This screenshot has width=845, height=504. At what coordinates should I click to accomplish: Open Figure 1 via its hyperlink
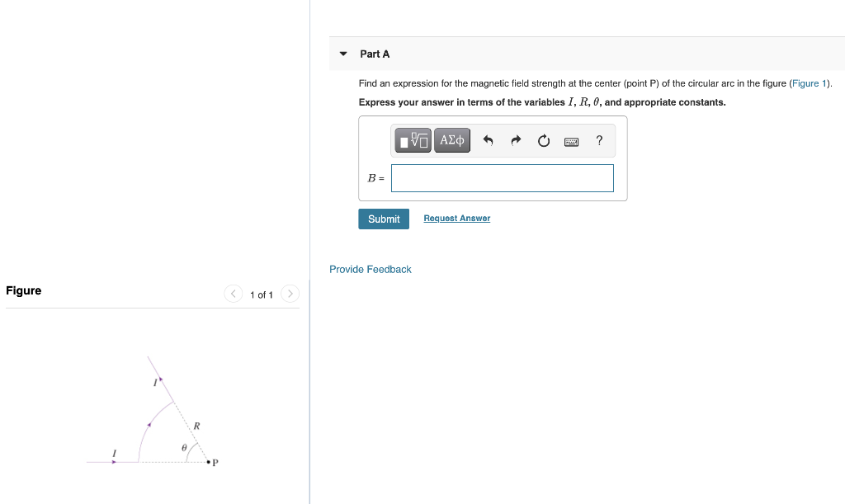click(809, 83)
